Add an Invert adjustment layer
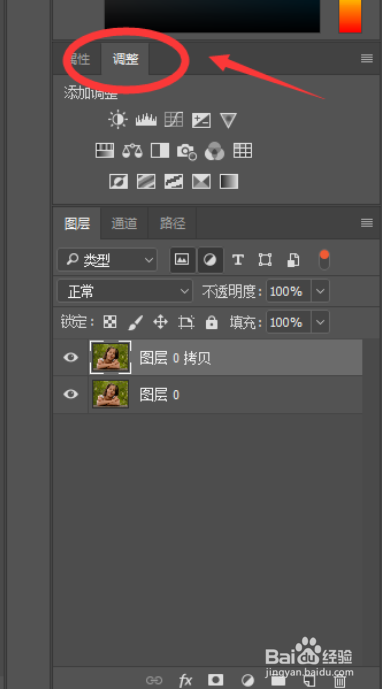 pos(118,181)
